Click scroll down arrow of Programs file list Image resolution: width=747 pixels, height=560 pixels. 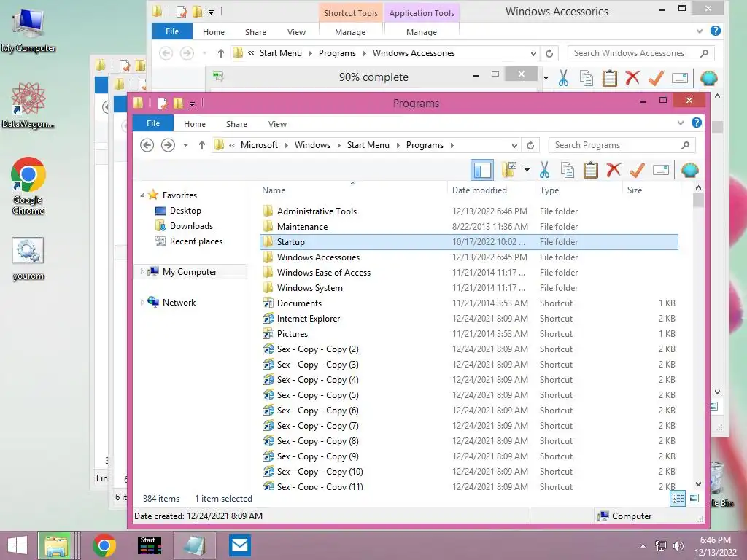[698, 484]
